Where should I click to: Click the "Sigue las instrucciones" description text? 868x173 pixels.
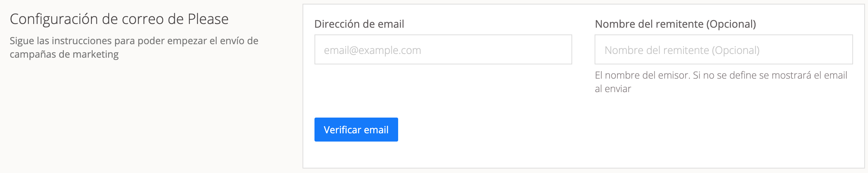click(134, 41)
